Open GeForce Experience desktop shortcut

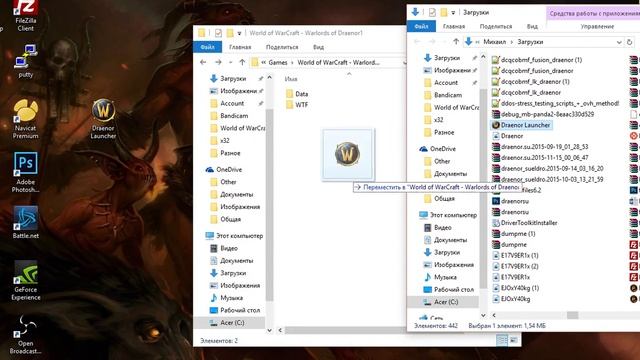tap(25, 281)
